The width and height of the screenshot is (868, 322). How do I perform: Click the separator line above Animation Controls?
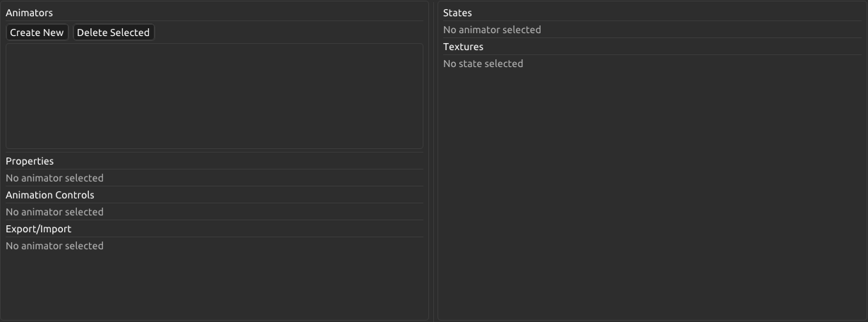[214, 186]
